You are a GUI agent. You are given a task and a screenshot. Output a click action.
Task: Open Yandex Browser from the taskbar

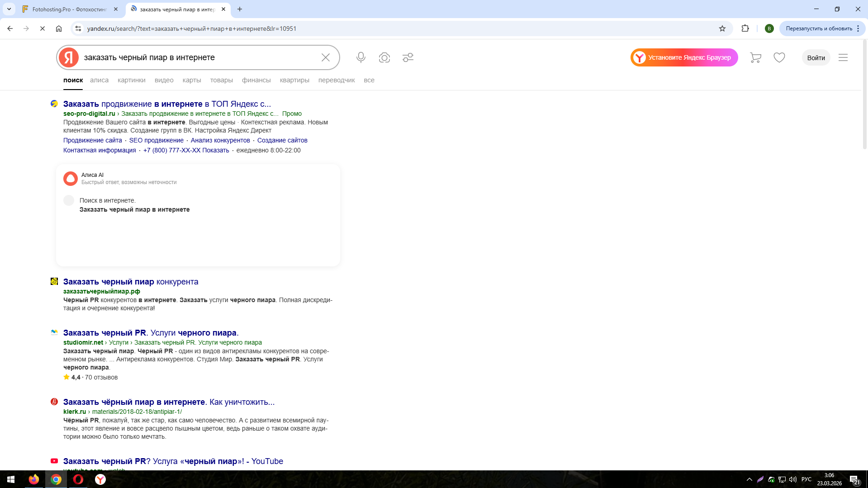[x=100, y=479]
